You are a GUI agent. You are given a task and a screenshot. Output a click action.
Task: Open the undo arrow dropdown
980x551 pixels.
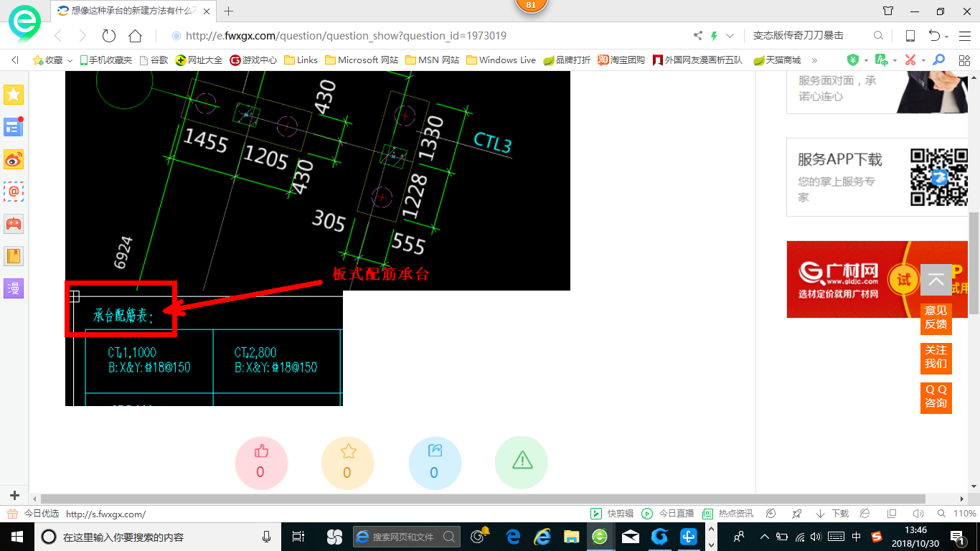point(946,37)
